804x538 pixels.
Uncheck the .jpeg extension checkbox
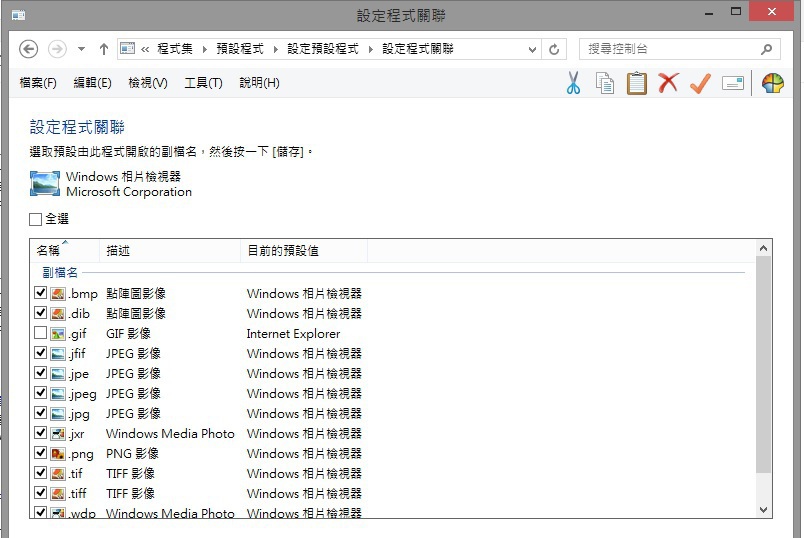[41, 393]
